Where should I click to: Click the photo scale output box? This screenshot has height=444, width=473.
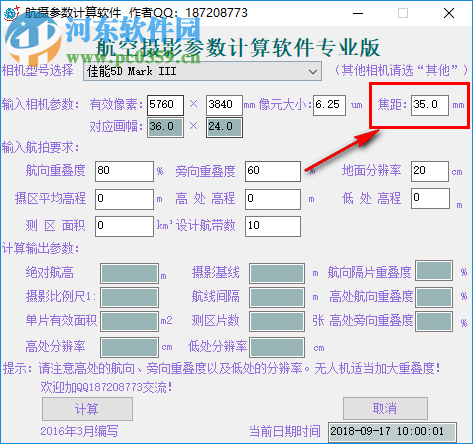click(x=130, y=297)
